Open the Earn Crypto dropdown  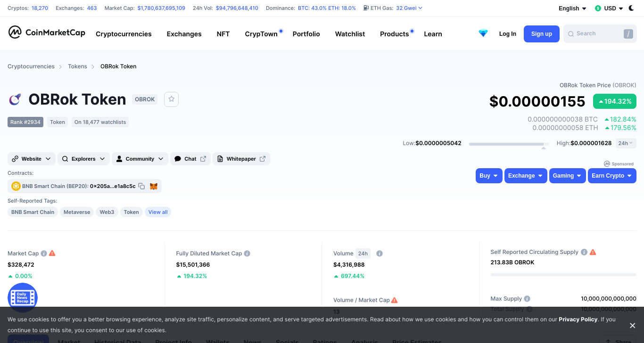pyautogui.click(x=612, y=176)
